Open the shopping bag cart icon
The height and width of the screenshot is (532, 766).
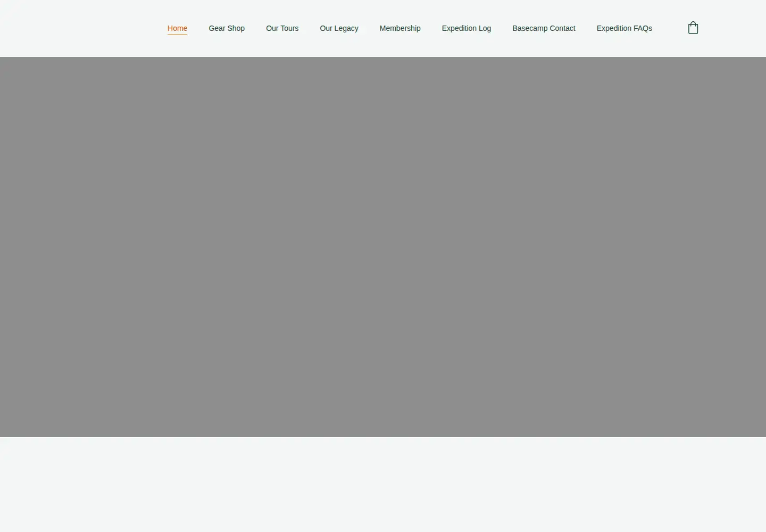click(x=693, y=28)
